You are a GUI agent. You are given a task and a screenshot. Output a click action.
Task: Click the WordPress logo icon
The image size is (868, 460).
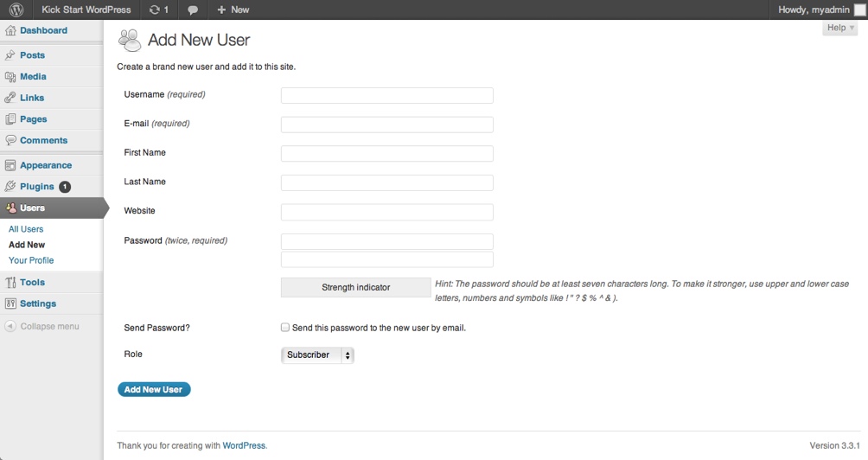tap(16, 10)
